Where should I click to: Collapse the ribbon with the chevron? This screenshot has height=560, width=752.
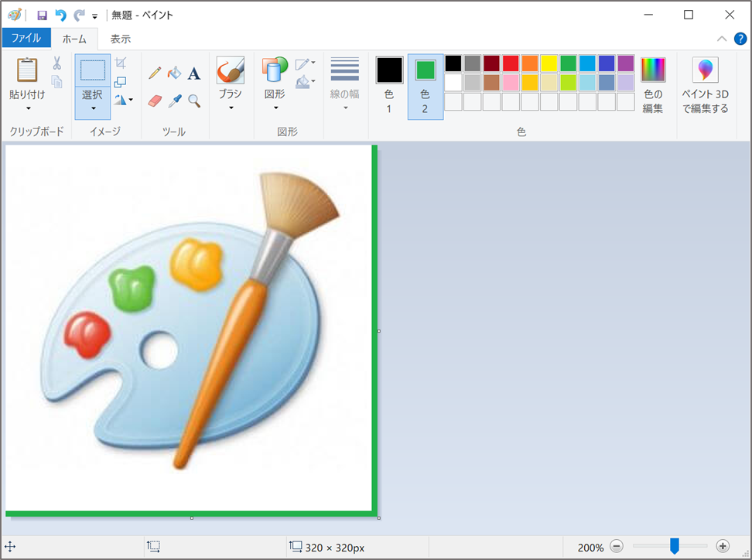[x=721, y=39]
